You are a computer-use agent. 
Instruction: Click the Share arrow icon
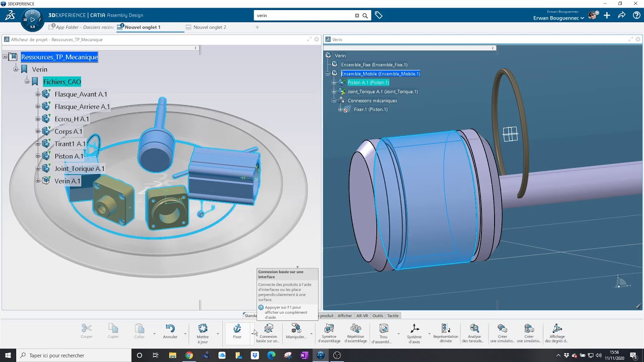pyautogui.click(x=622, y=16)
